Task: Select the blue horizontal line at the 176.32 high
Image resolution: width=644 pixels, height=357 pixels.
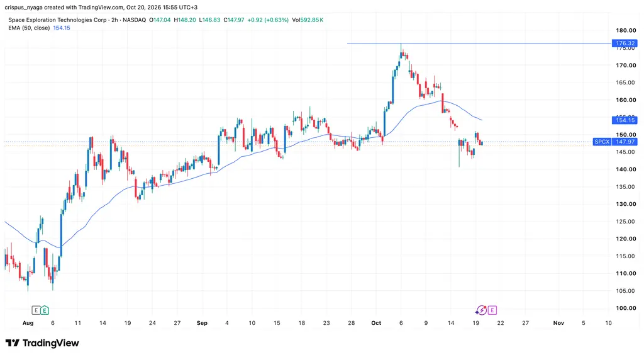Action: click(x=479, y=43)
